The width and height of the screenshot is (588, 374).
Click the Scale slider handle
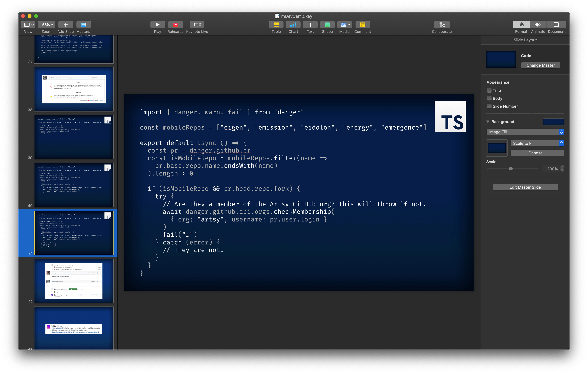click(511, 169)
